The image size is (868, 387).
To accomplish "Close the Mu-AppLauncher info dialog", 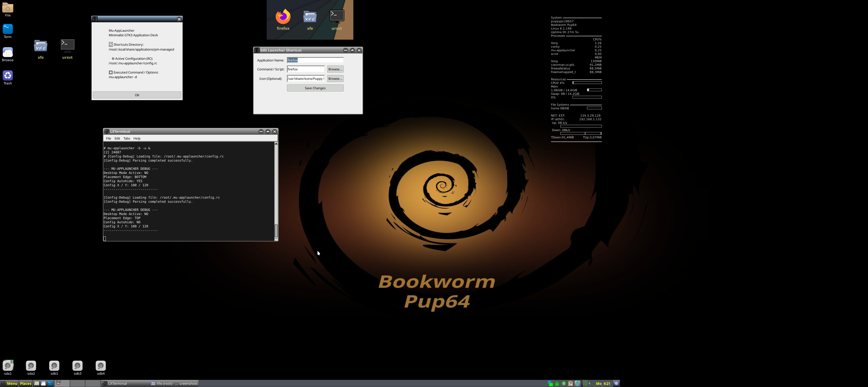I will (179, 19).
